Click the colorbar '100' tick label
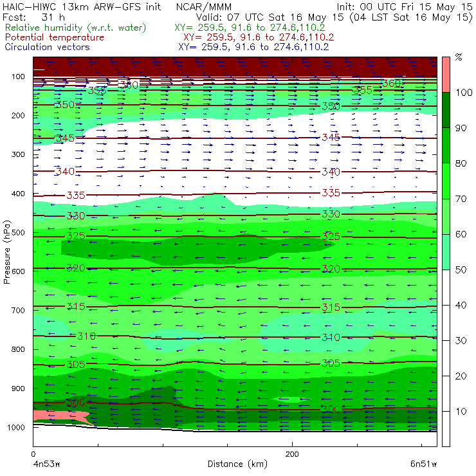476x476 pixels. click(464, 92)
